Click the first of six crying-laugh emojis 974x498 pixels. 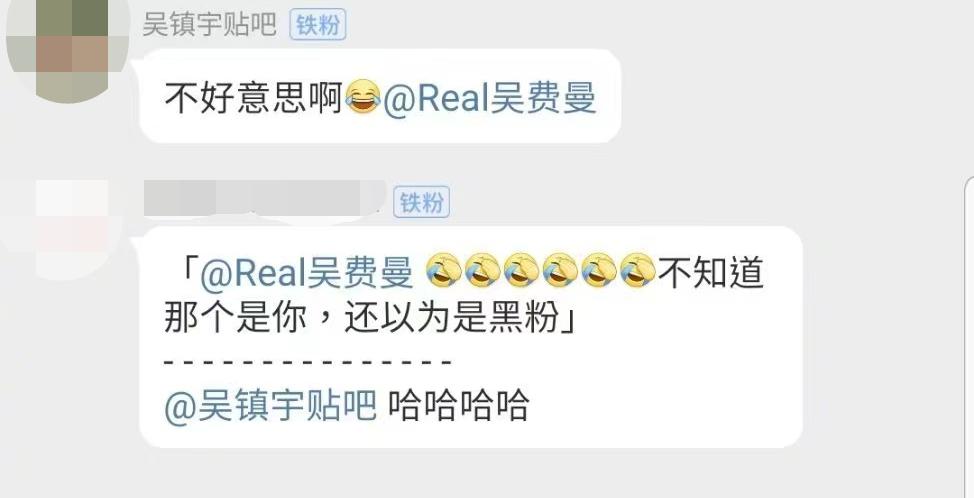pos(444,271)
